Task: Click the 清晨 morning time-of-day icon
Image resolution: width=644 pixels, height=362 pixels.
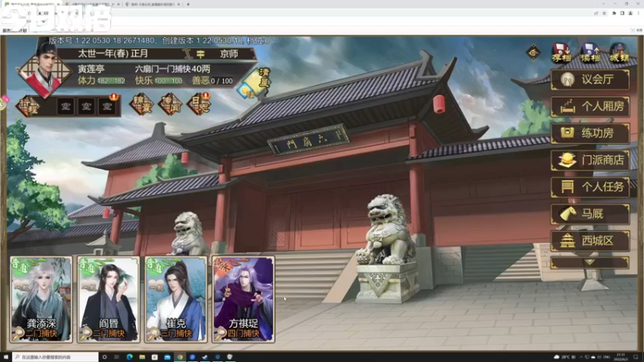Action: (x=255, y=84)
